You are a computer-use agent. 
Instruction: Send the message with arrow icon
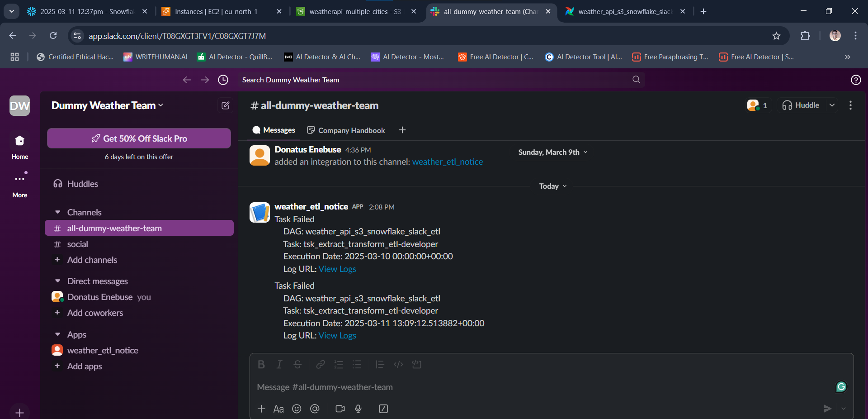[x=827, y=409]
